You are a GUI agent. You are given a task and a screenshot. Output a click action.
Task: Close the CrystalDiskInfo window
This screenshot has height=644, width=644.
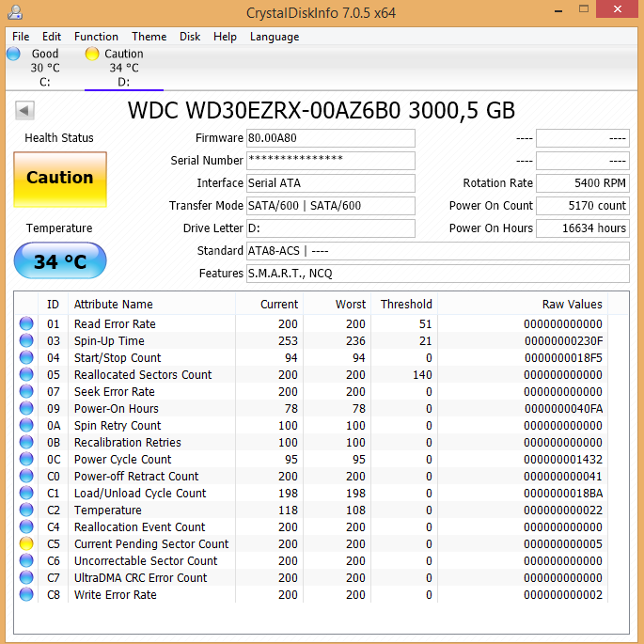(x=618, y=9)
